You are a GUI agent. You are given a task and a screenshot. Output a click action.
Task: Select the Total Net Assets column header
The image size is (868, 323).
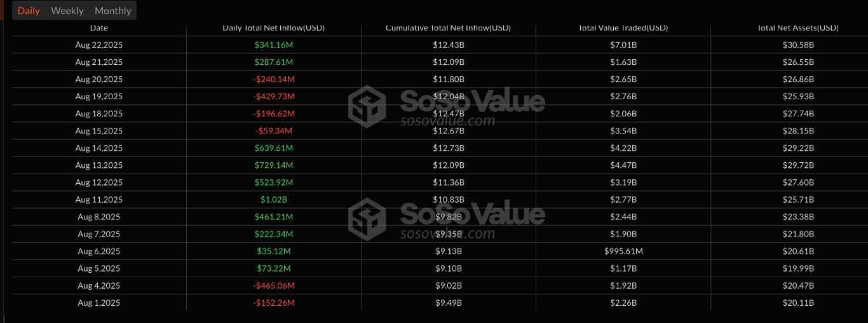tap(797, 28)
